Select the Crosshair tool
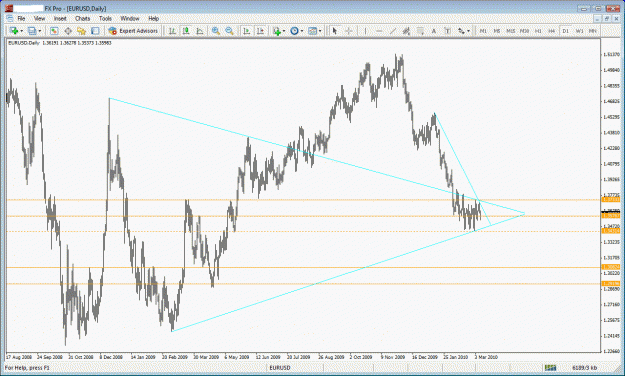Screen dimensions: 625x376 pyautogui.click(x=348, y=31)
